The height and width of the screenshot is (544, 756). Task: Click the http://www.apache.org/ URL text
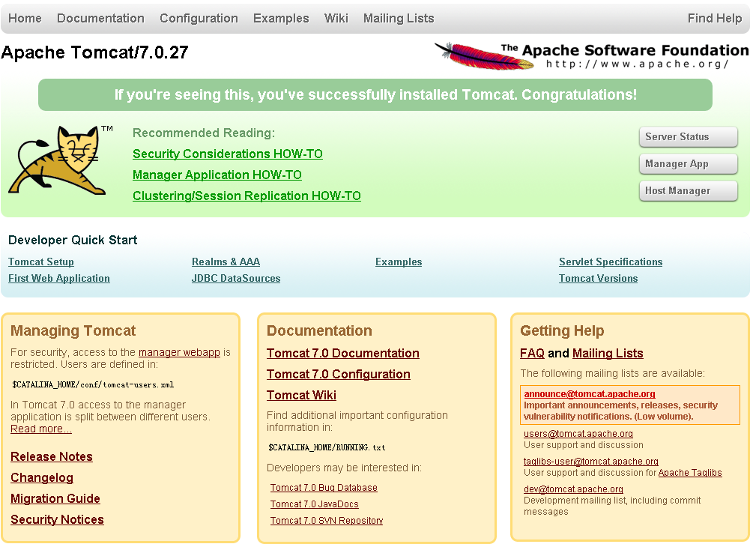[637, 64]
